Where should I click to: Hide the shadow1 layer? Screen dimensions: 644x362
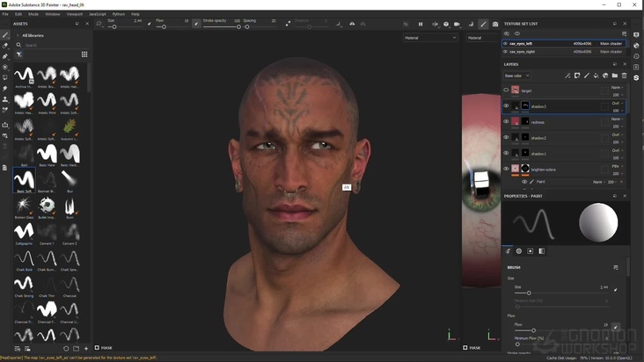coord(506,153)
